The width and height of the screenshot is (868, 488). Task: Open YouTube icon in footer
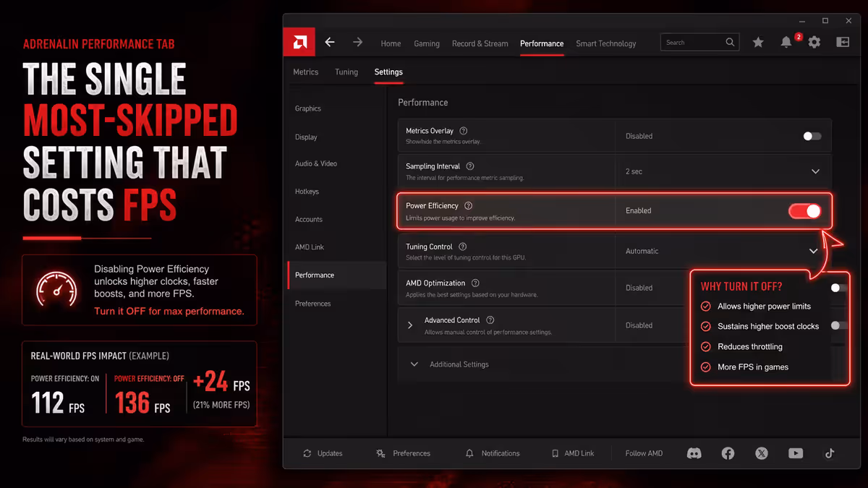(796, 453)
